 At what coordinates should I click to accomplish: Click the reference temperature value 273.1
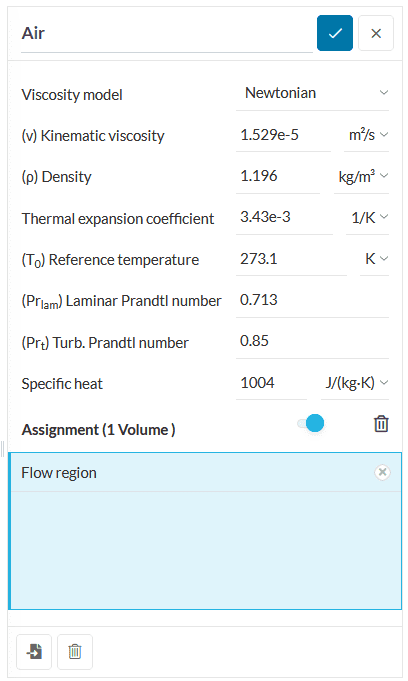[x=291, y=259]
